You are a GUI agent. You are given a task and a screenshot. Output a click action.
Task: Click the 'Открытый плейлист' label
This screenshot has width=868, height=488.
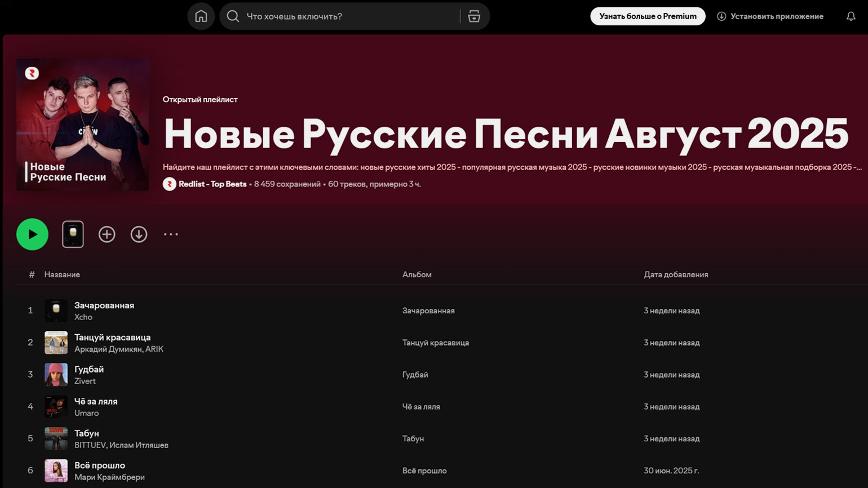pyautogui.click(x=200, y=100)
